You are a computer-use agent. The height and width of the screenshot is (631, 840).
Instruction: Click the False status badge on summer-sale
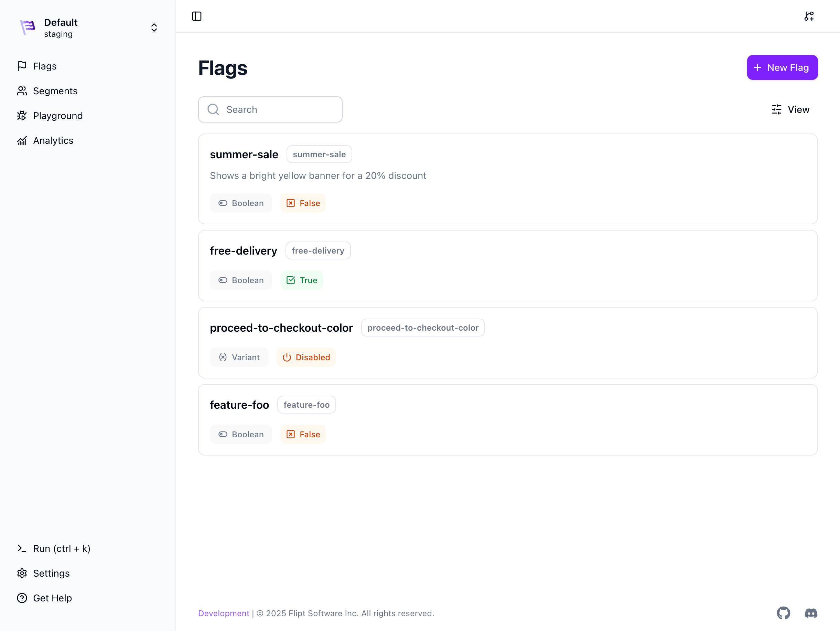[x=303, y=203]
